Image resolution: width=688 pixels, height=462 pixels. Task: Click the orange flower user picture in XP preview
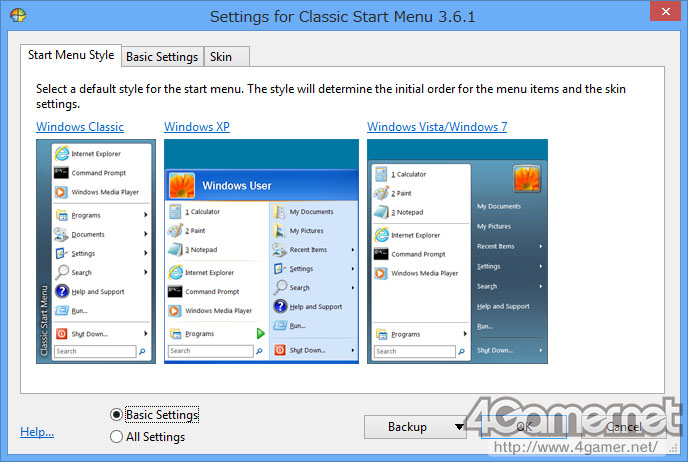tap(181, 185)
